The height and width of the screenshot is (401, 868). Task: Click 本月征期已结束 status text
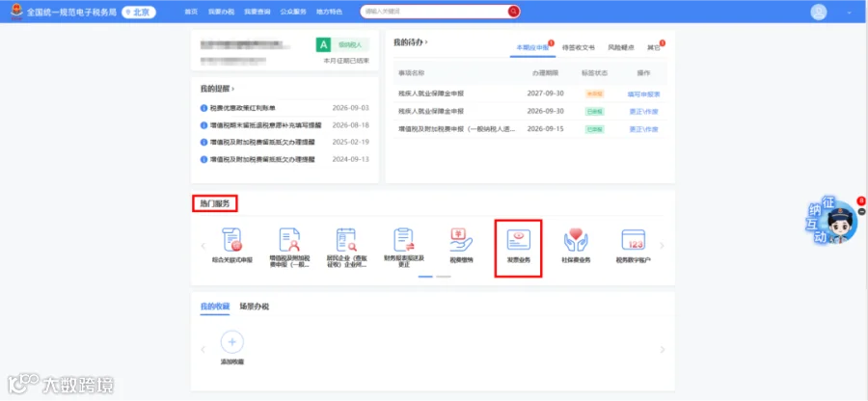point(346,61)
